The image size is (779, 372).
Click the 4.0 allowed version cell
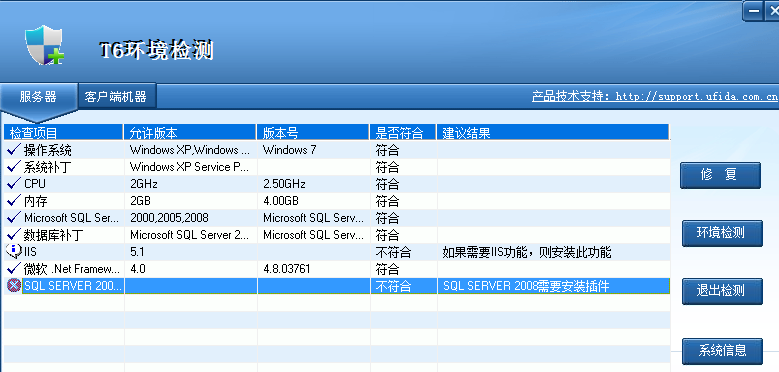tap(138, 269)
